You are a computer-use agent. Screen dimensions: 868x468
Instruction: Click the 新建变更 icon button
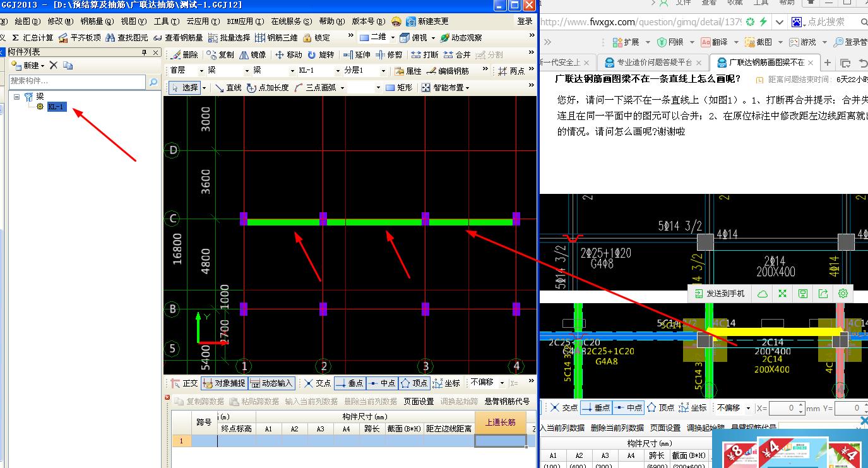(427, 21)
